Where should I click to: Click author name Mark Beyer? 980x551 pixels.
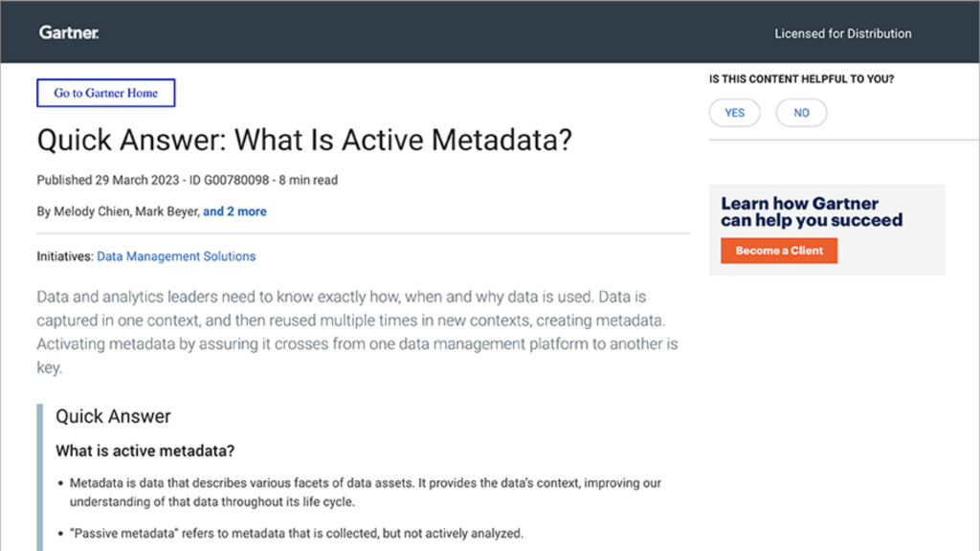[x=167, y=211]
